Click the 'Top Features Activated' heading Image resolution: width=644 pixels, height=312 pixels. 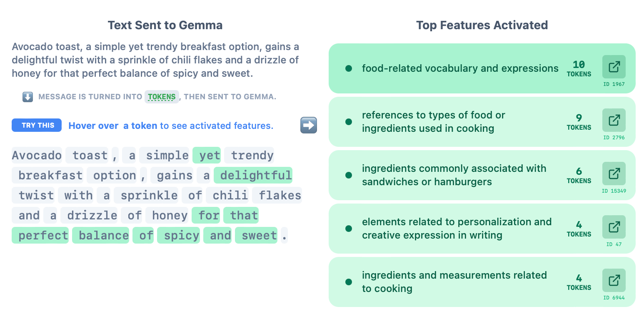[x=482, y=25]
